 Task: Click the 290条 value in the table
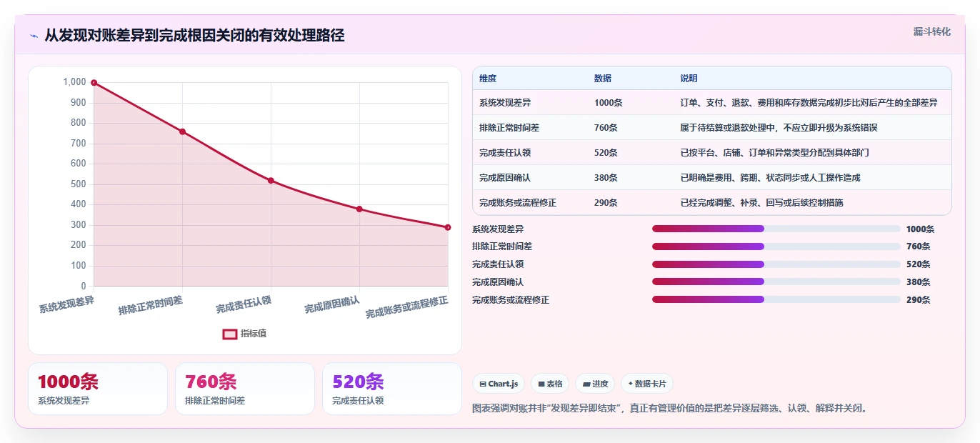pos(606,203)
